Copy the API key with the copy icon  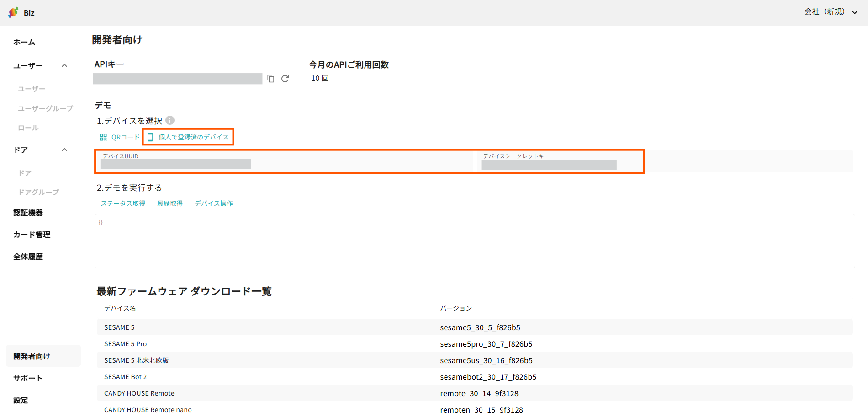click(x=271, y=79)
